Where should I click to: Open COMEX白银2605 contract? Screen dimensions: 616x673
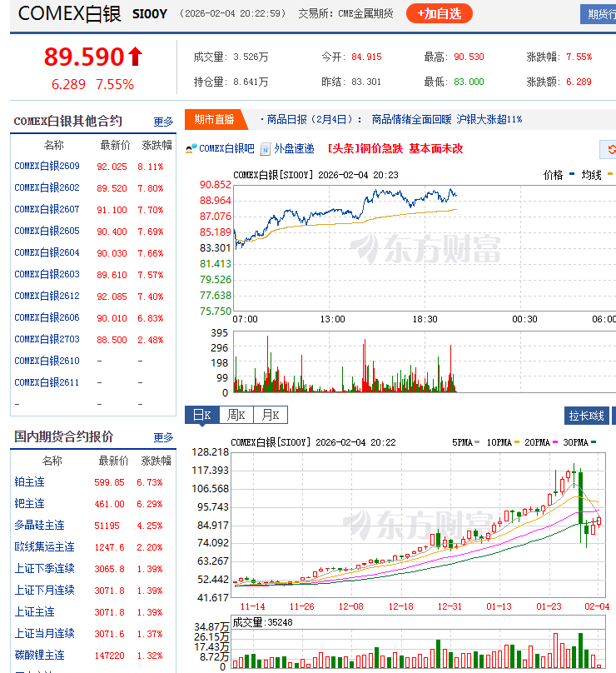[x=47, y=231]
